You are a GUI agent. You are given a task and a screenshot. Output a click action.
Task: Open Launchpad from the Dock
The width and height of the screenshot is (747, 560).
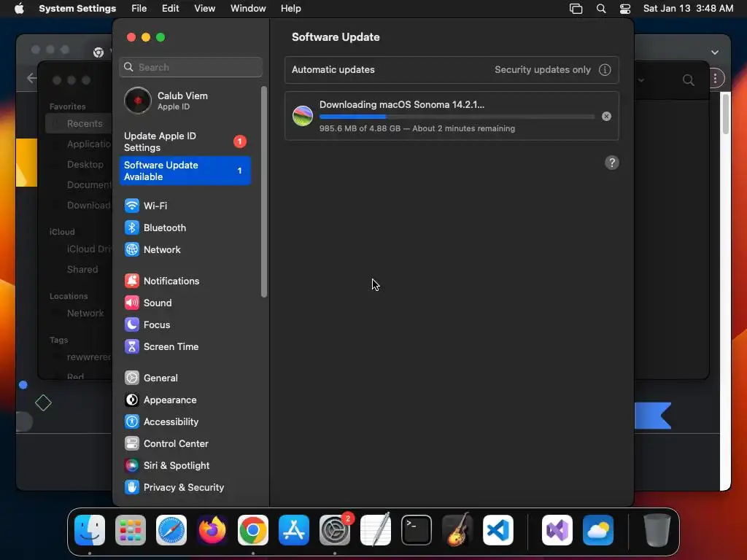pyautogui.click(x=131, y=530)
